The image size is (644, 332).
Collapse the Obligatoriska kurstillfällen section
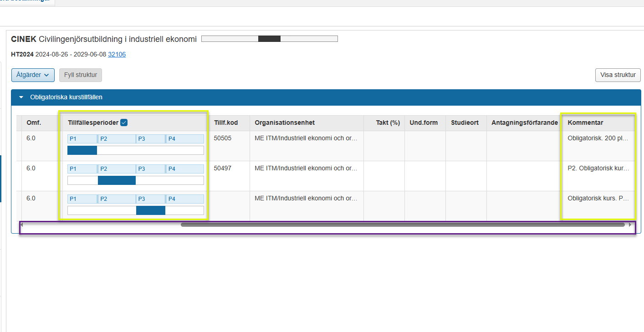(x=21, y=97)
